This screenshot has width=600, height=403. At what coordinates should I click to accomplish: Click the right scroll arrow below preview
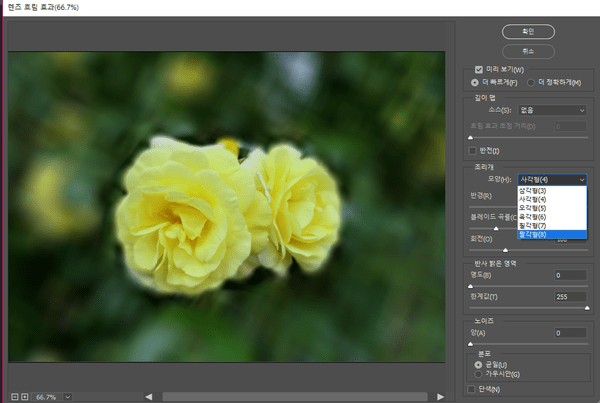(441, 396)
